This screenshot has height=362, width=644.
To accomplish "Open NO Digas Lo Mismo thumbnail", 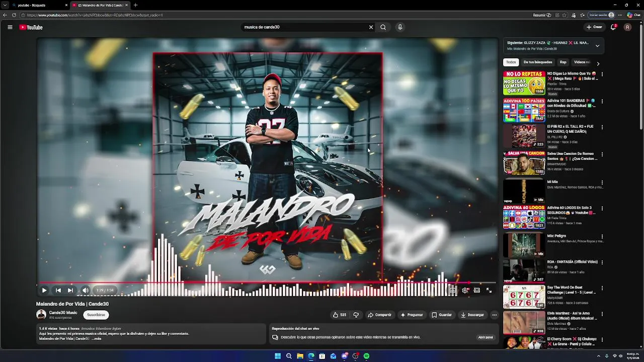I will [x=524, y=83].
